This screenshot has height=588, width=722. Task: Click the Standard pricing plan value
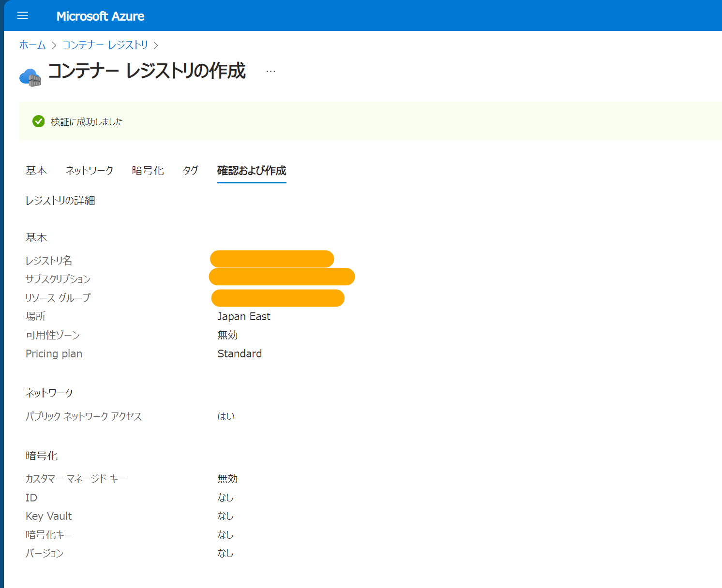[x=240, y=353]
